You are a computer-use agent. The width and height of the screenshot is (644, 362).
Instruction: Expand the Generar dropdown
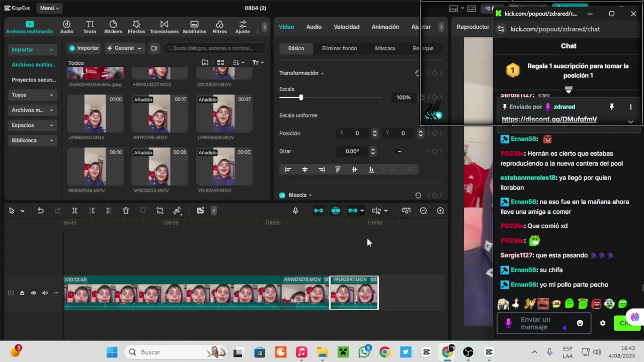point(124,48)
